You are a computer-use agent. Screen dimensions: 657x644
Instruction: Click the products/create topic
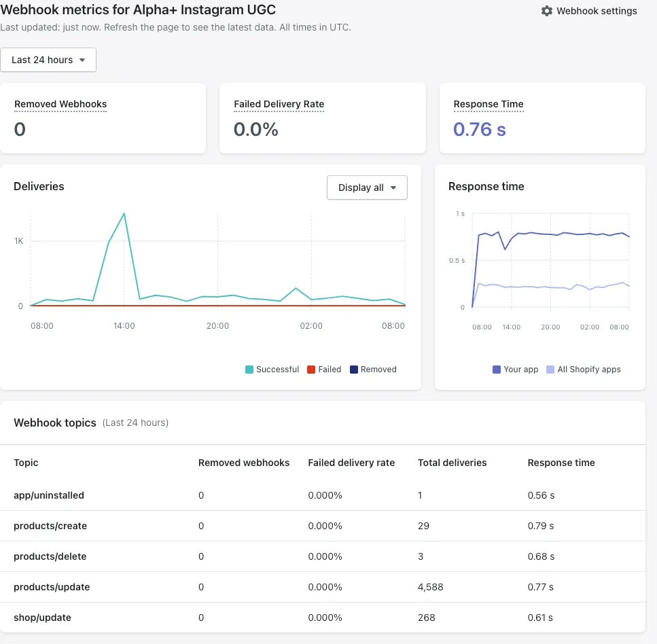[50, 526]
